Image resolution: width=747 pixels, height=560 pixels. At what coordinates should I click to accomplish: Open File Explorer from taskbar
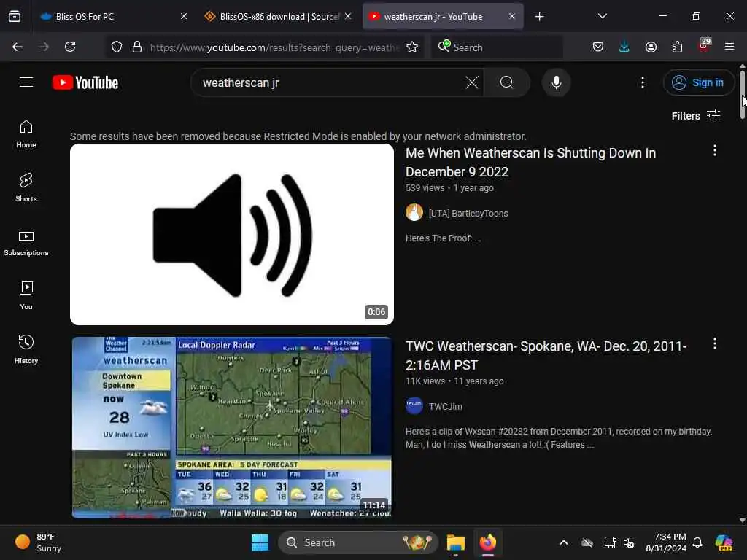[455, 542]
